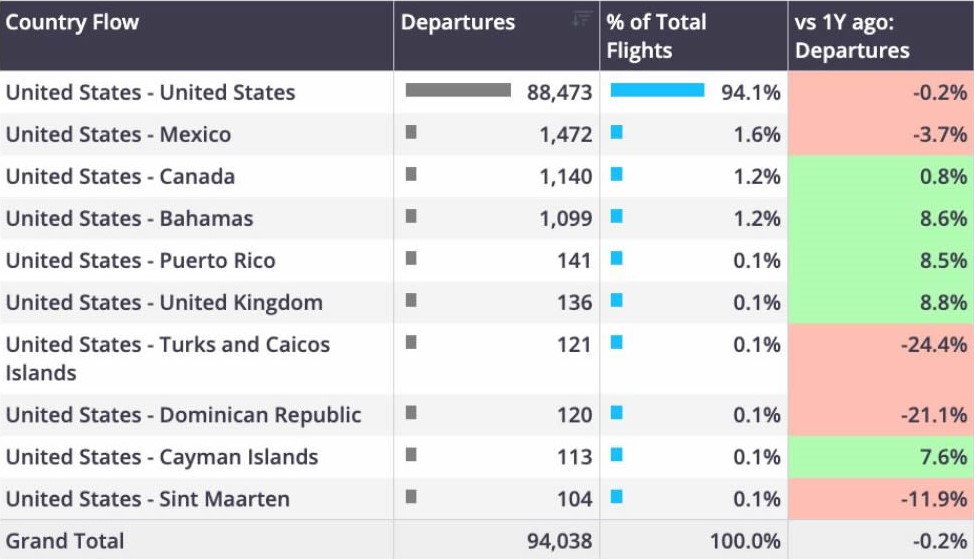
Task: Select the United States - Bahamas row label
Action: tap(130, 219)
